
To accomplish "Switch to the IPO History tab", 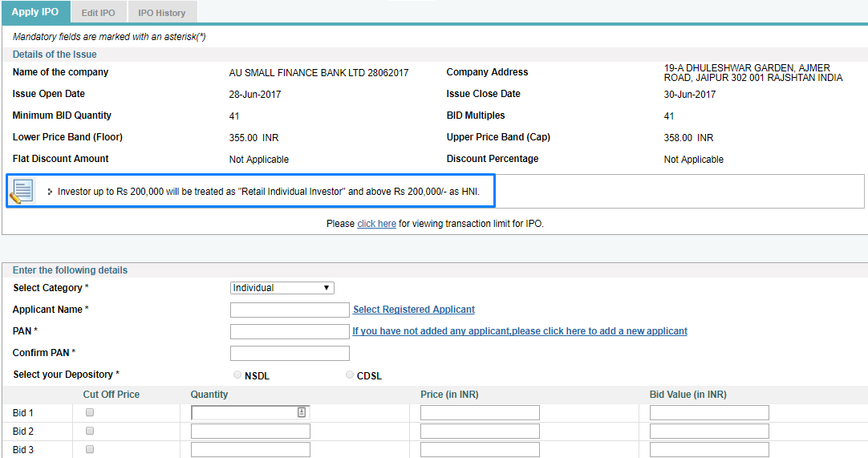I will pyautogui.click(x=161, y=13).
